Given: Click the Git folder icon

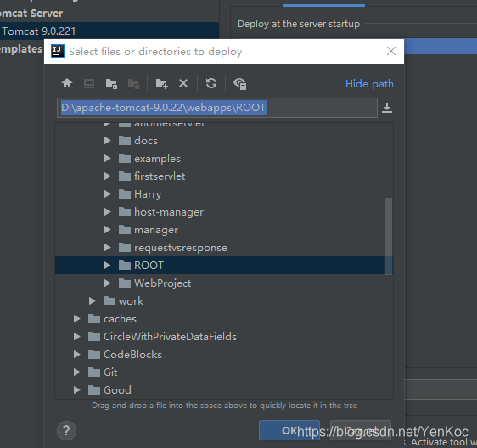Looking at the screenshot, I should (x=94, y=372).
